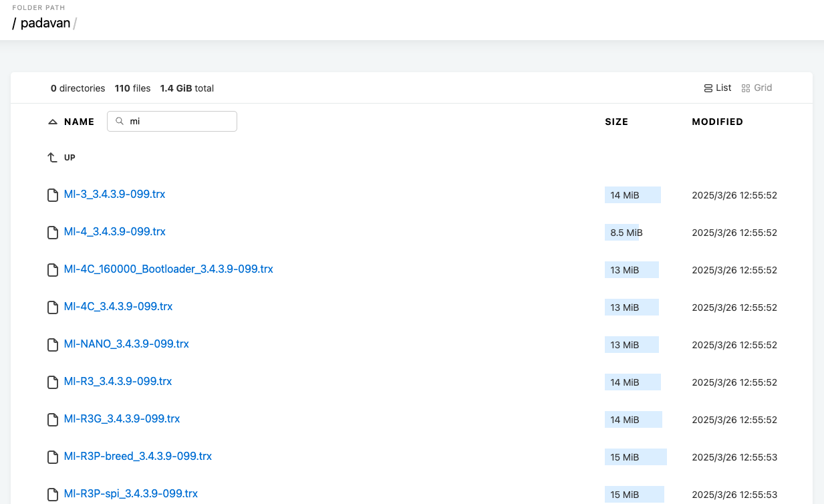Sort files by Size column
Image resolution: width=824 pixels, height=504 pixels.
point(616,122)
